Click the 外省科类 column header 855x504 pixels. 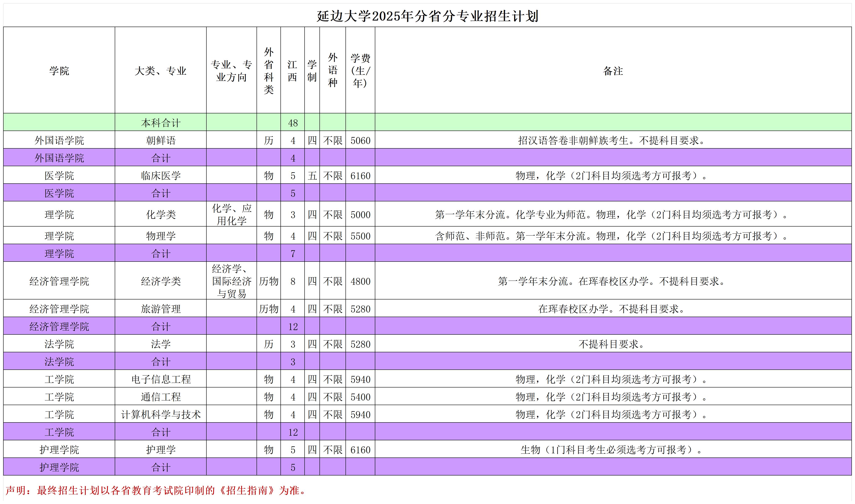(x=268, y=70)
